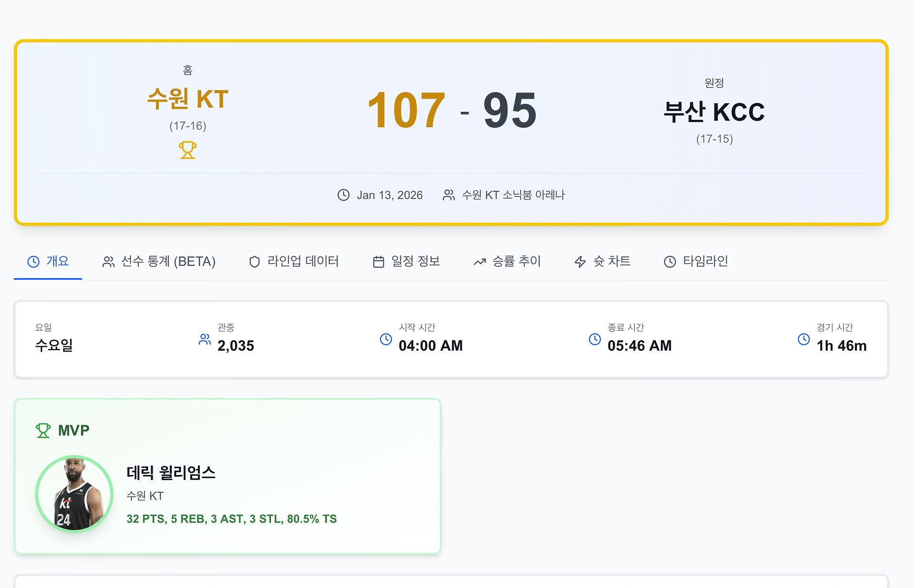Viewport: 914px width, 588px height.
Task: Click MVP player name 데릭 윌리엄스
Action: coord(171,472)
